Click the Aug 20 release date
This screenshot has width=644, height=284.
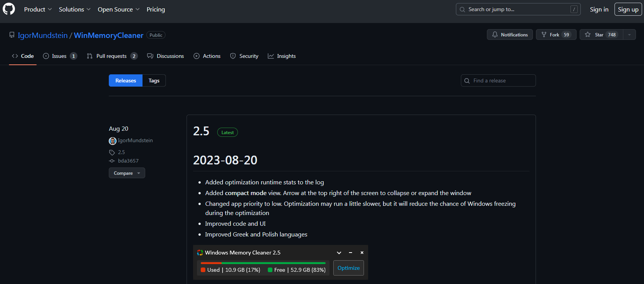tap(118, 128)
